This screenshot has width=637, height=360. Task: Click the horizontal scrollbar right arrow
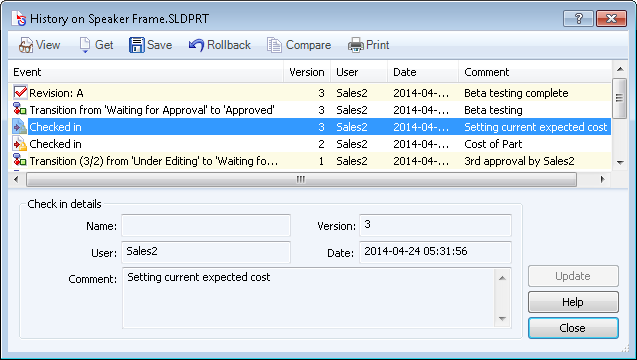[602, 179]
